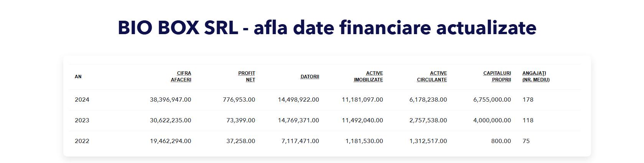This screenshot has width=644, height=163.
Task: Click the 38,396,947.00 turnover value
Action: (x=170, y=100)
